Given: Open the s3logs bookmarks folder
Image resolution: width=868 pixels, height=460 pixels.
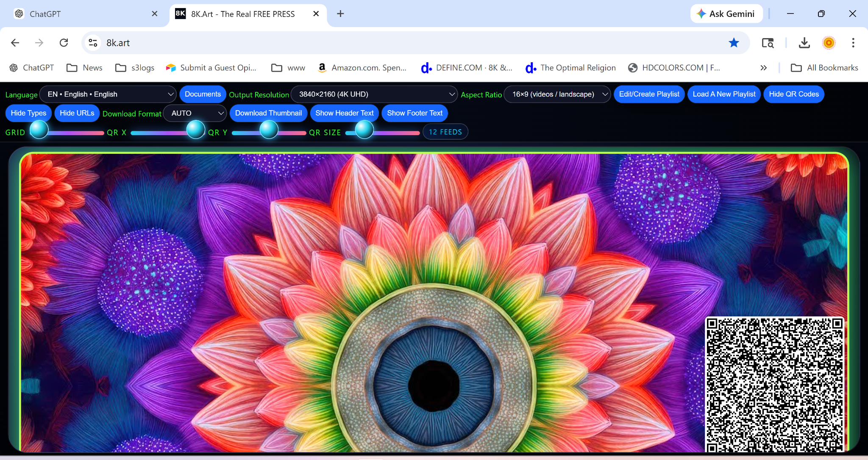Looking at the screenshot, I should tap(135, 68).
